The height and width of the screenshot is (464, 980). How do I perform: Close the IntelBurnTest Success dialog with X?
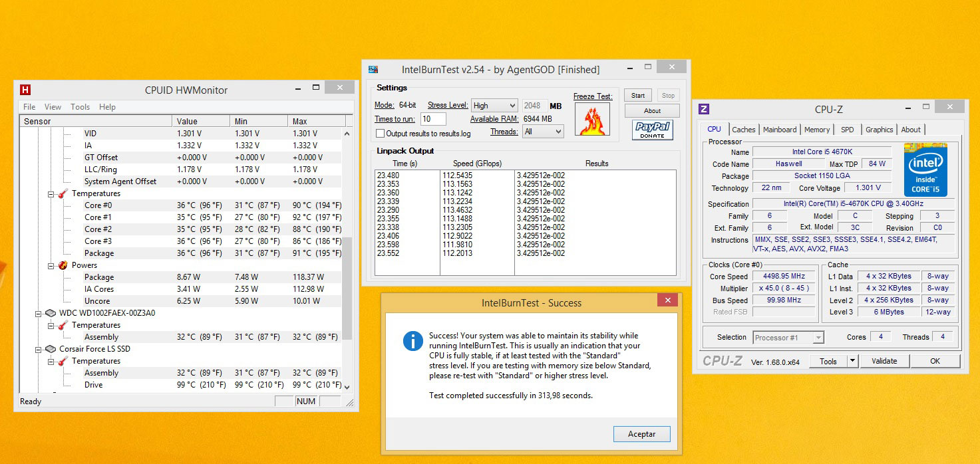coord(667,300)
